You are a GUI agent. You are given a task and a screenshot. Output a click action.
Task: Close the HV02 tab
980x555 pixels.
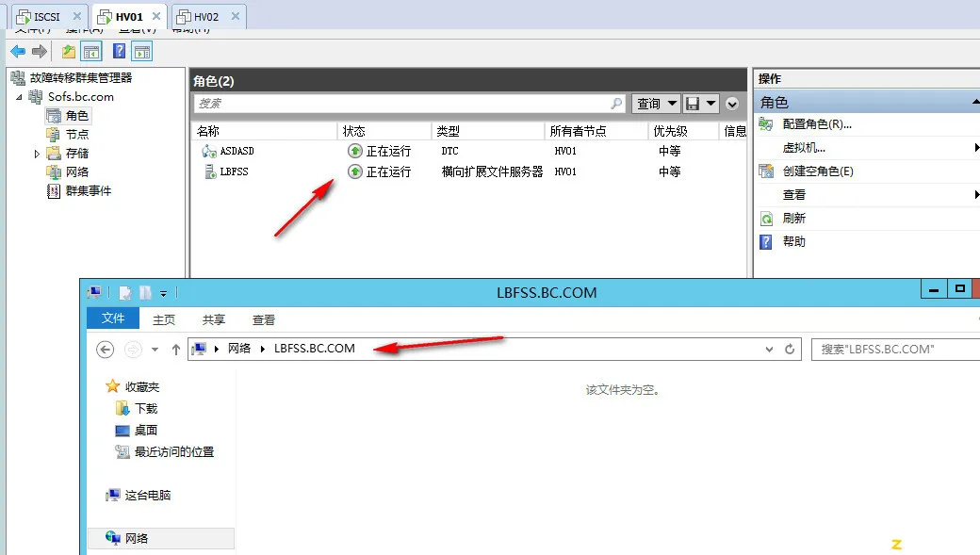(x=236, y=16)
